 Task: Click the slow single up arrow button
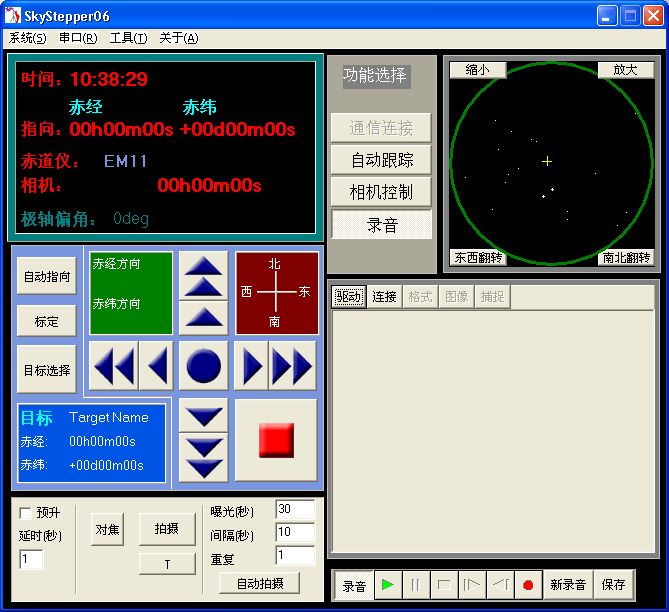tap(204, 318)
